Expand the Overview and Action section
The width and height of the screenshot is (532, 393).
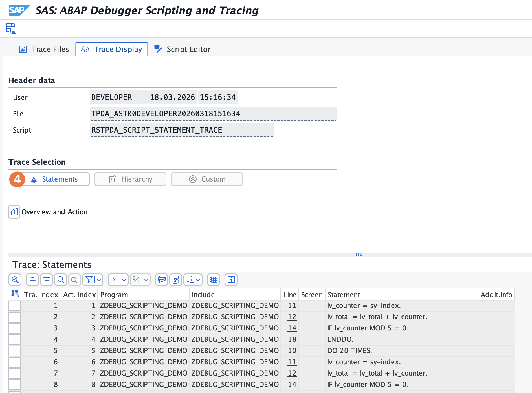click(14, 212)
